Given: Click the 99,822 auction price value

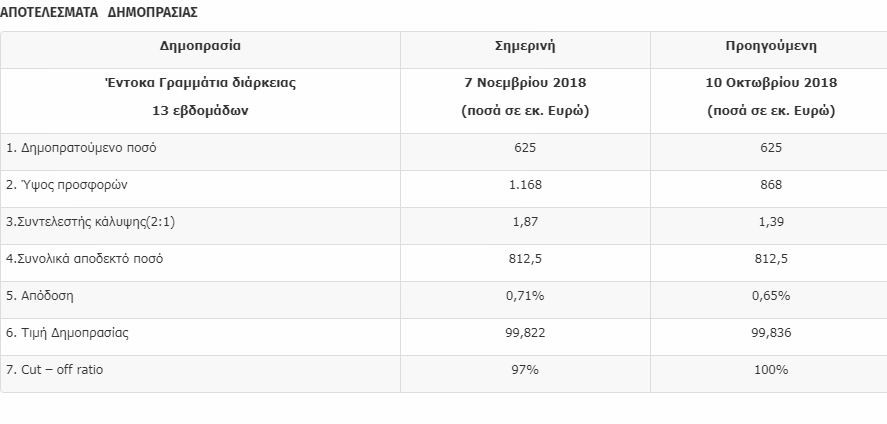Looking at the screenshot, I should (525, 333).
